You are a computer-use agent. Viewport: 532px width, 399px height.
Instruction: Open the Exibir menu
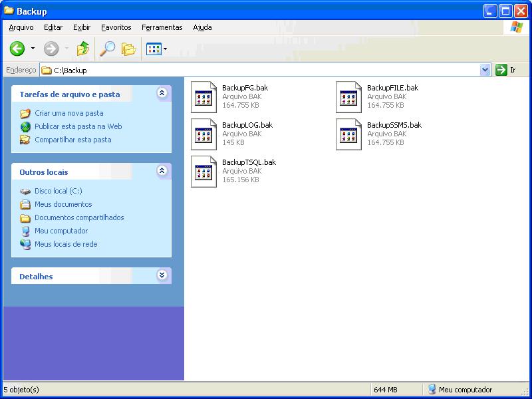coord(82,27)
